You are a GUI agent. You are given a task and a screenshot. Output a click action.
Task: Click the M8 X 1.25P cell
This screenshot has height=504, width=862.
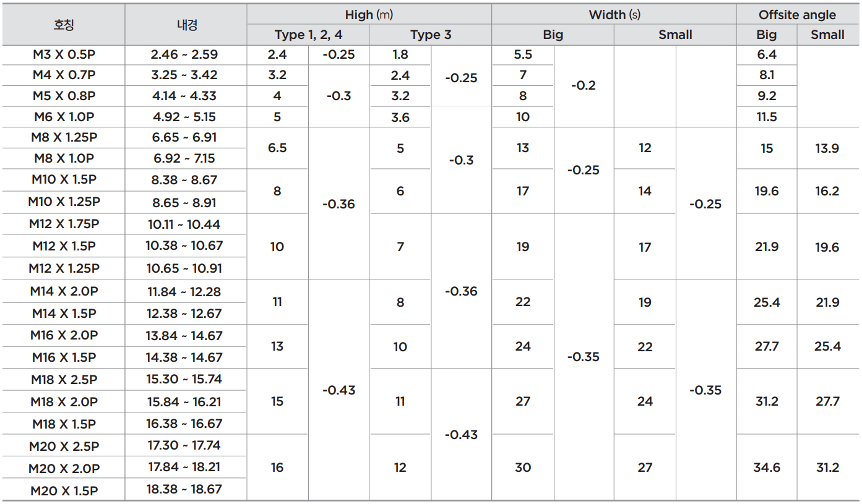[x=64, y=137]
